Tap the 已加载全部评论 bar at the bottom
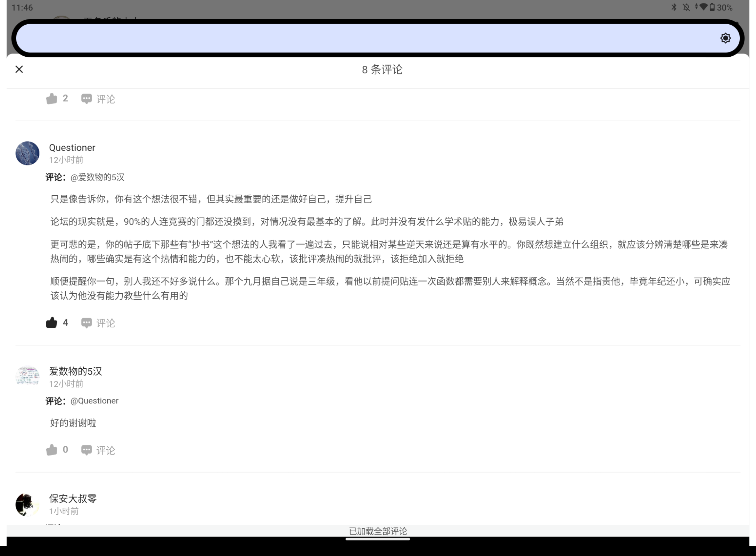 pos(378,531)
